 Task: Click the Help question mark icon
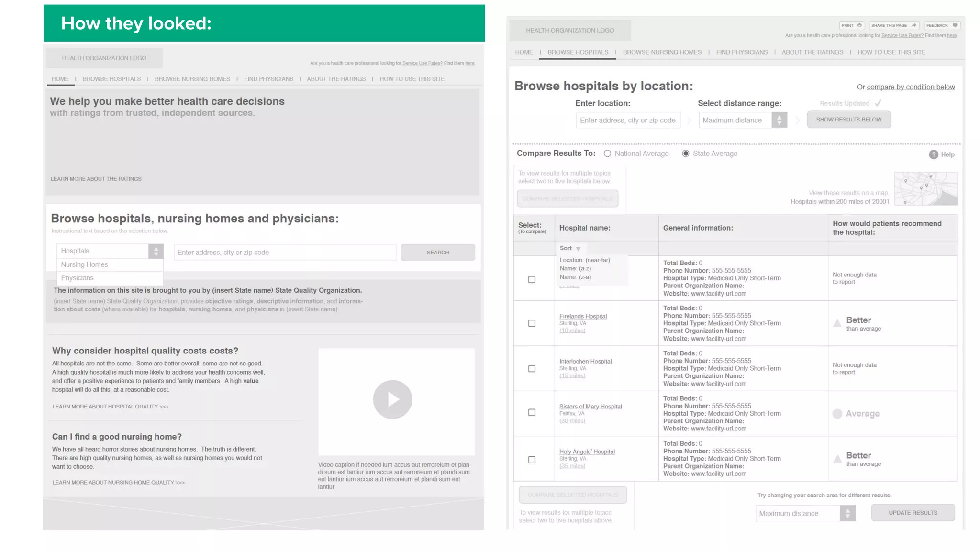[934, 154]
